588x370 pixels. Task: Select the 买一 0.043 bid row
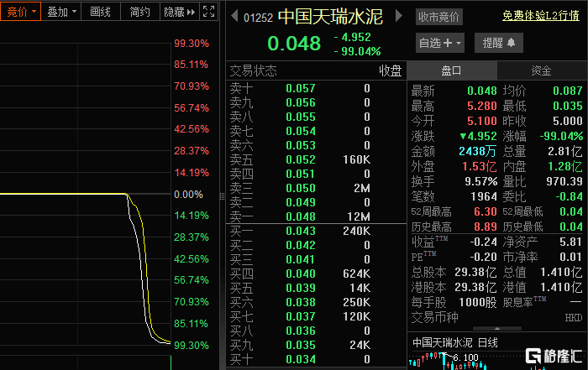(316, 231)
